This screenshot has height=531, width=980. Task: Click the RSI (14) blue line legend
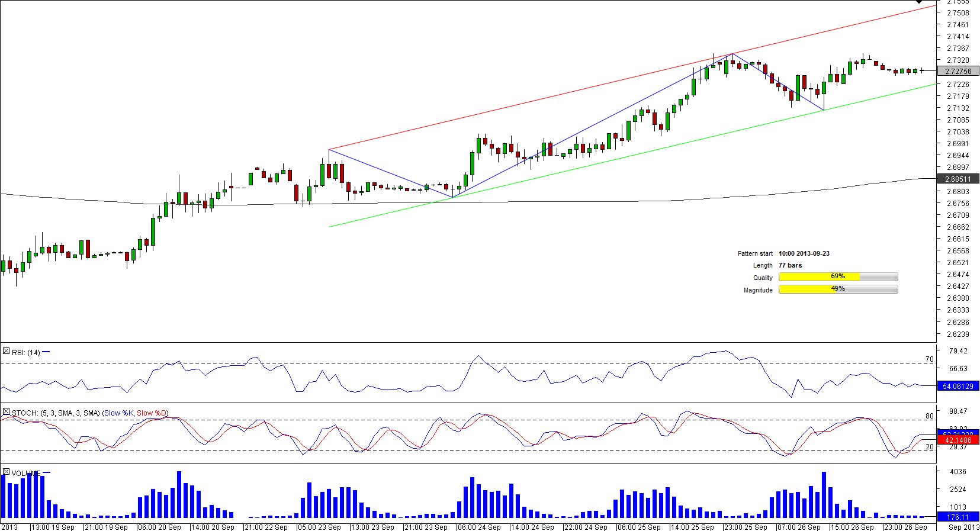point(46,352)
